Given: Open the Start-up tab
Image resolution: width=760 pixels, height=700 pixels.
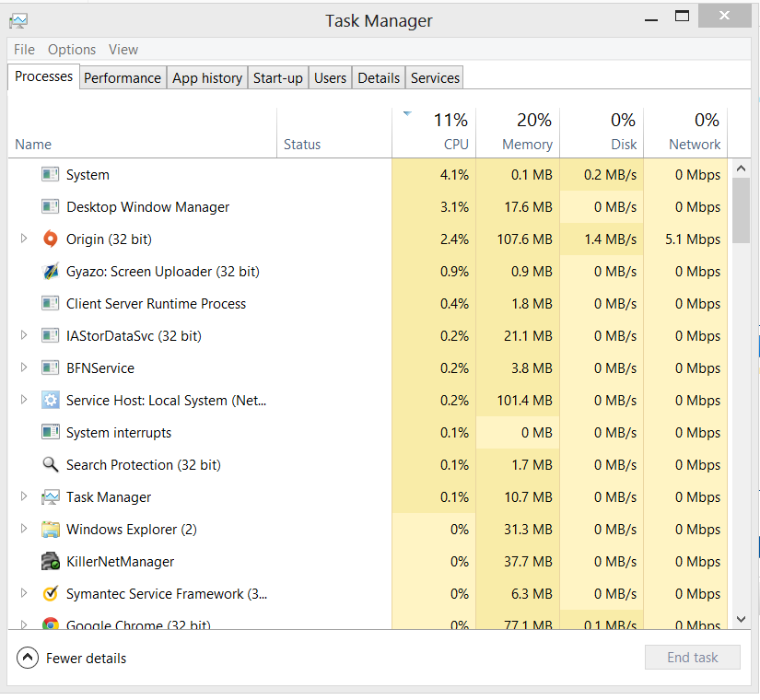Looking at the screenshot, I should click(x=277, y=78).
